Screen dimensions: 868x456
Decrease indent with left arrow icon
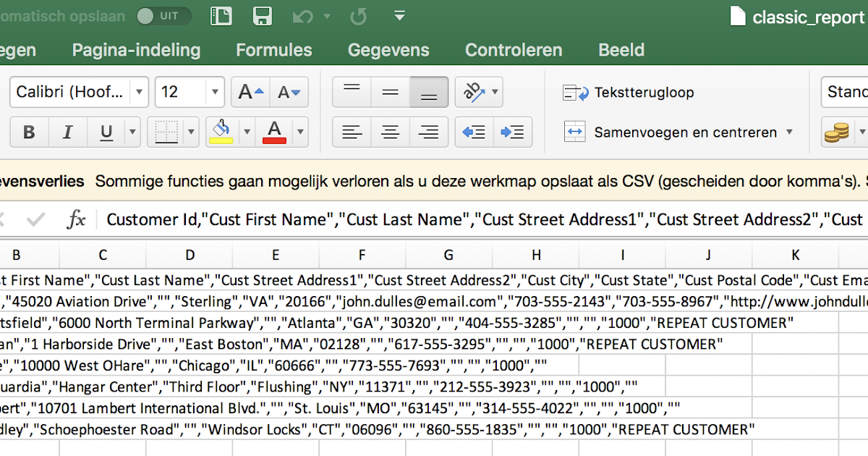(475, 132)
